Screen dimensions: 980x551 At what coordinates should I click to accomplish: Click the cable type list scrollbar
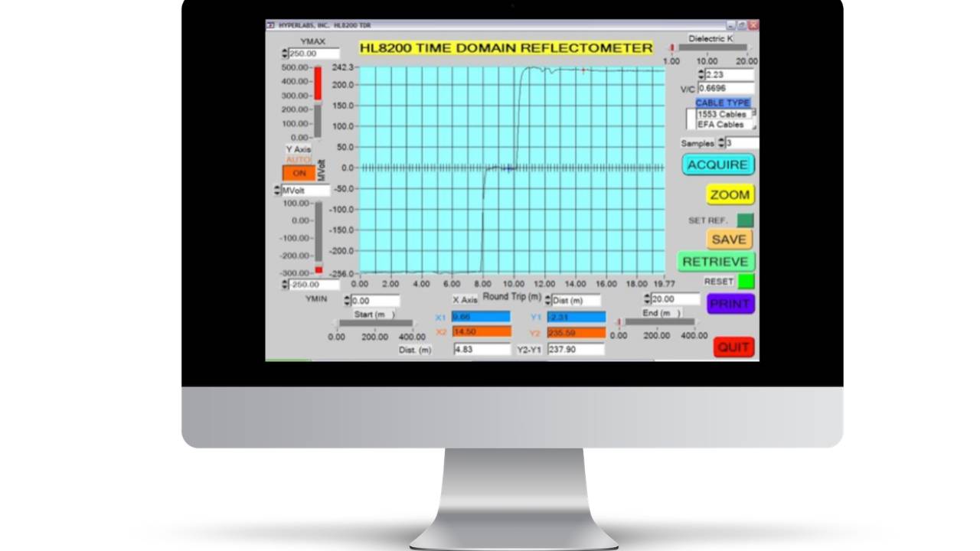tap(754, 119)
